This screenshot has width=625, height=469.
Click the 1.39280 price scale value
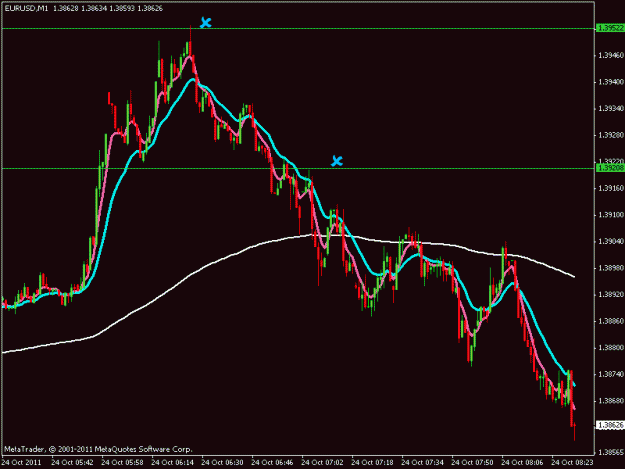click(x=611, y=135)
